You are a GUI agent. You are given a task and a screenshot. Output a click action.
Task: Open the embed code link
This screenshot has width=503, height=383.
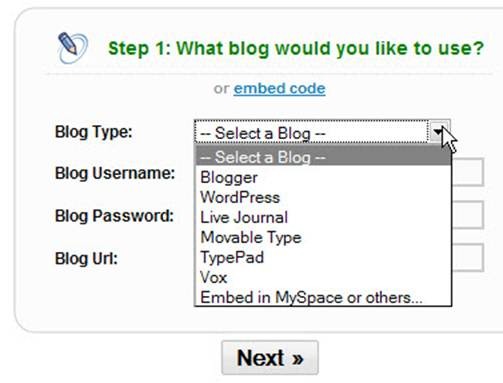(x=279, y=89)
